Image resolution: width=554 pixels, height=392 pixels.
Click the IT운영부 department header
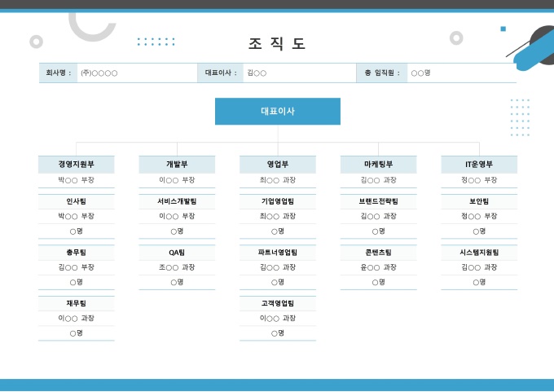click(479, 165)
